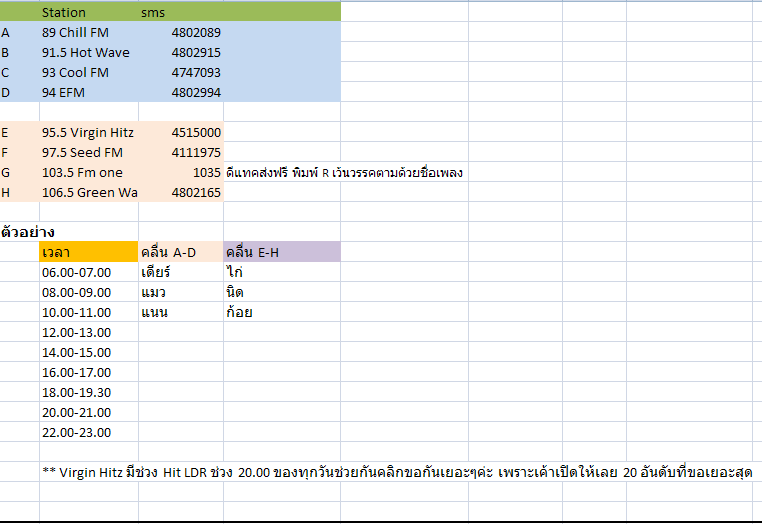762x524 pixels.
Task: Click the 97.5 Seed FM cell
Action: (89, 152)
